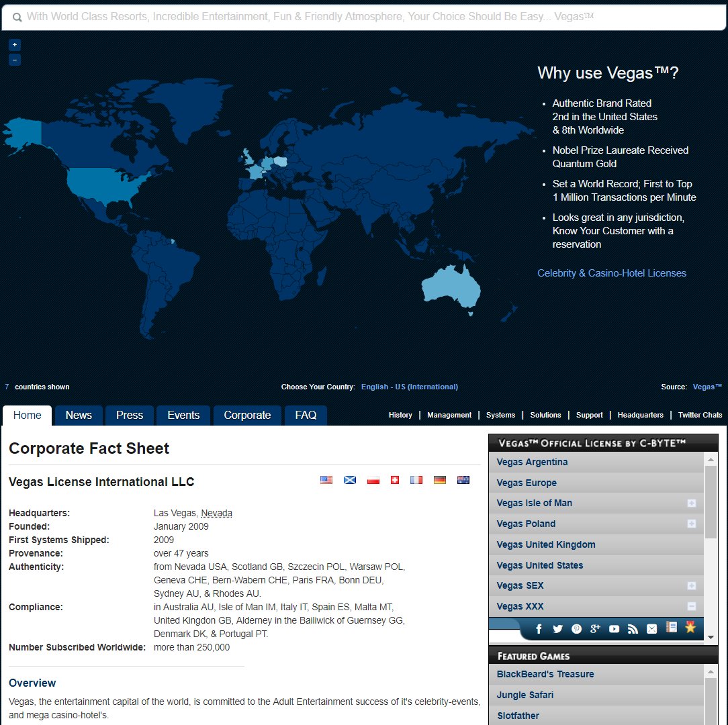Open Slotfather game link

tap(518, 716)
